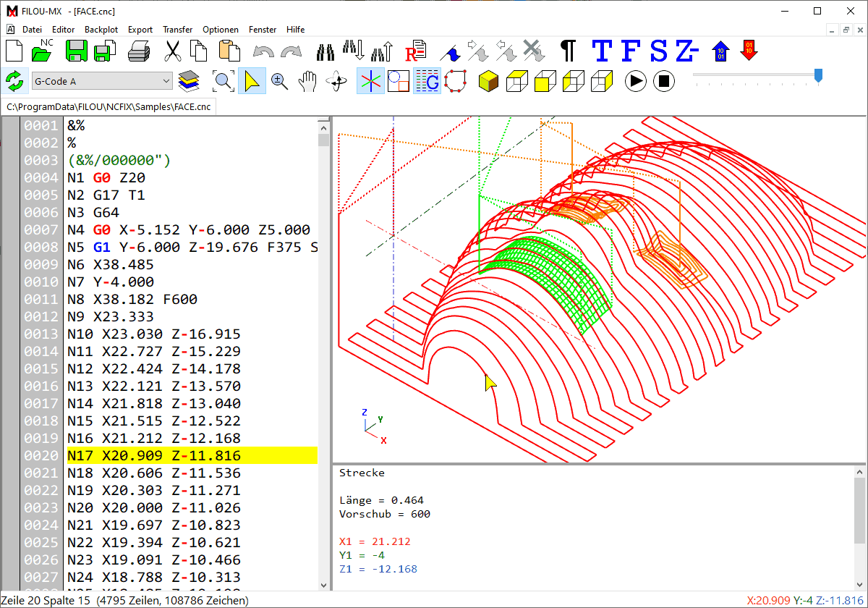Select the cube front-face view
The image size is (868, 608).
tap(545, 81)
